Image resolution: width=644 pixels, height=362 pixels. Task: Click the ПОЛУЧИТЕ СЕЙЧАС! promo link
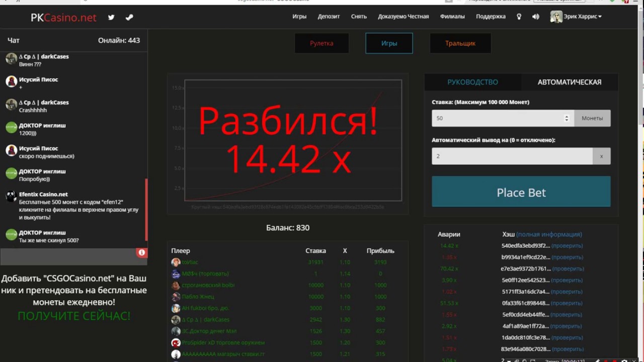[74, 316]
